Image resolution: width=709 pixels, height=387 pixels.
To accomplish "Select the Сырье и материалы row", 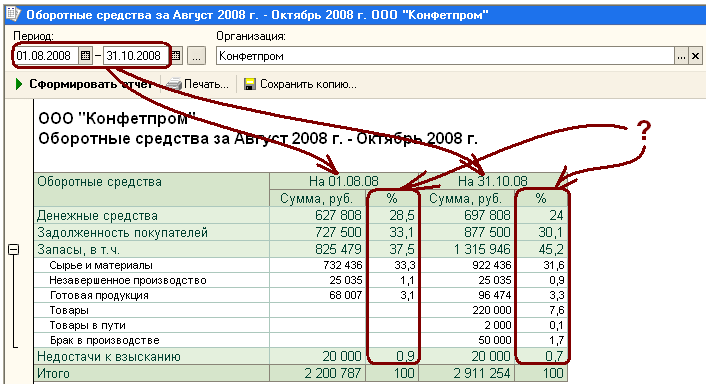I will (301, 265).
